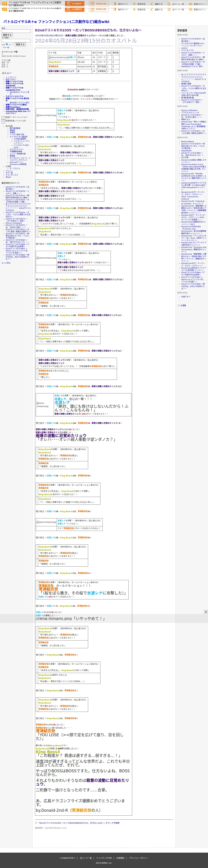Click 検索する button under keyword field
This screenshot has width=208, height=868.
coord(7,35)
